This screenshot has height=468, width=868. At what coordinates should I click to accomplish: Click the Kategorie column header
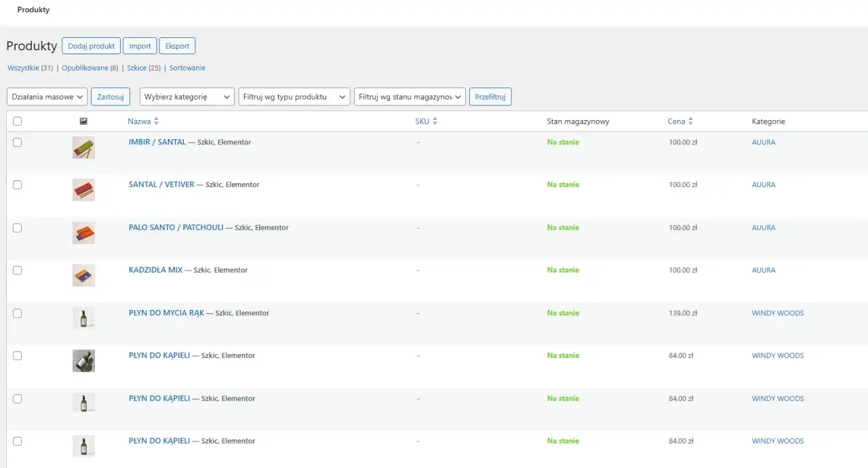(768, 121)
